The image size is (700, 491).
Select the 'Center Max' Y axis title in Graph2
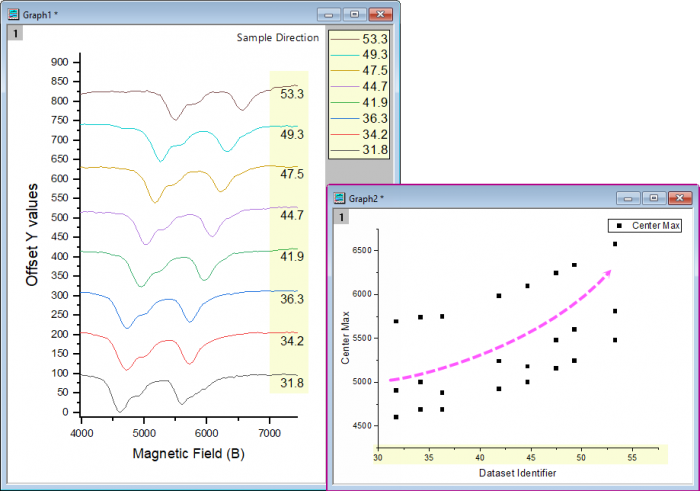tap(345, 337)
